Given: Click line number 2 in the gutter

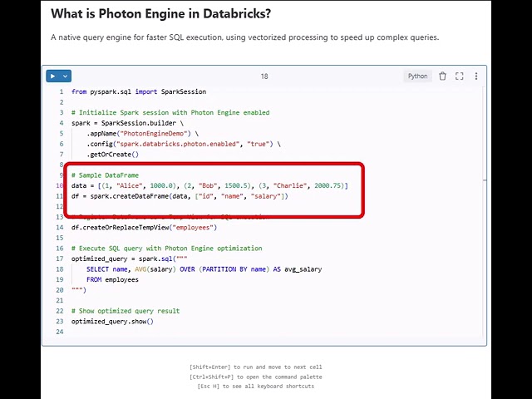Looking at the screenshot, I should [62, 102].
